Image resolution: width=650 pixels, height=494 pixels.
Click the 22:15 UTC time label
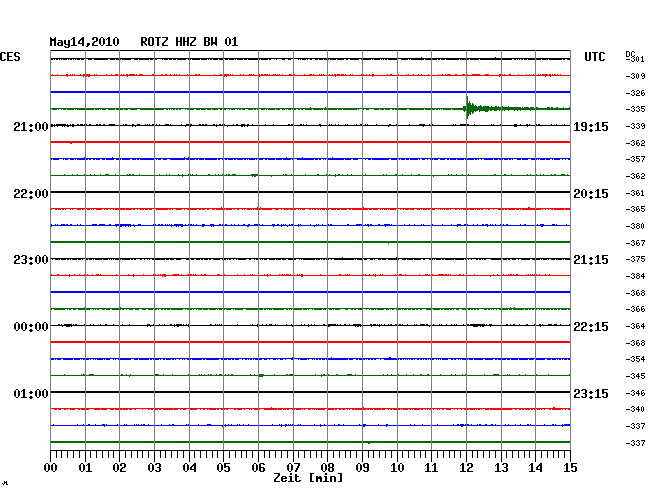(x=591, y=327)
